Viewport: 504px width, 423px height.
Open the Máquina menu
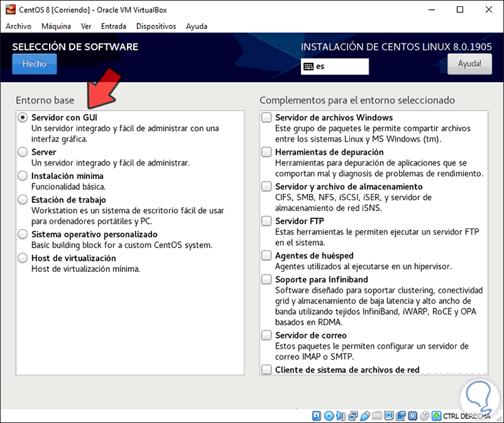tap(56, 26)
